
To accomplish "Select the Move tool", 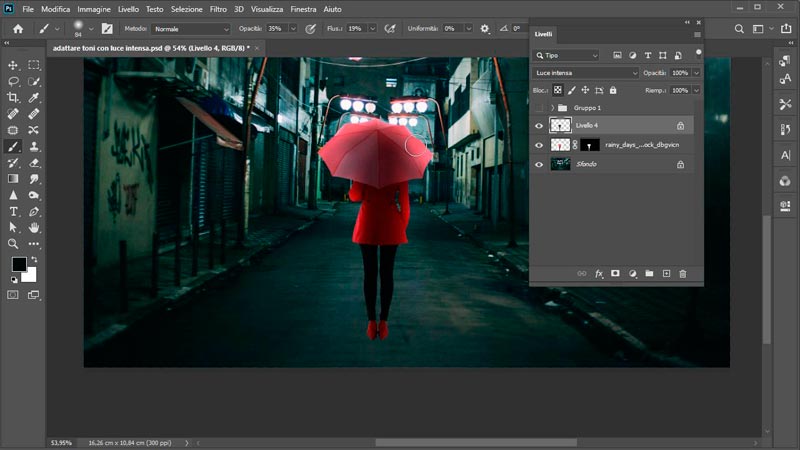I will pos(13,65).
